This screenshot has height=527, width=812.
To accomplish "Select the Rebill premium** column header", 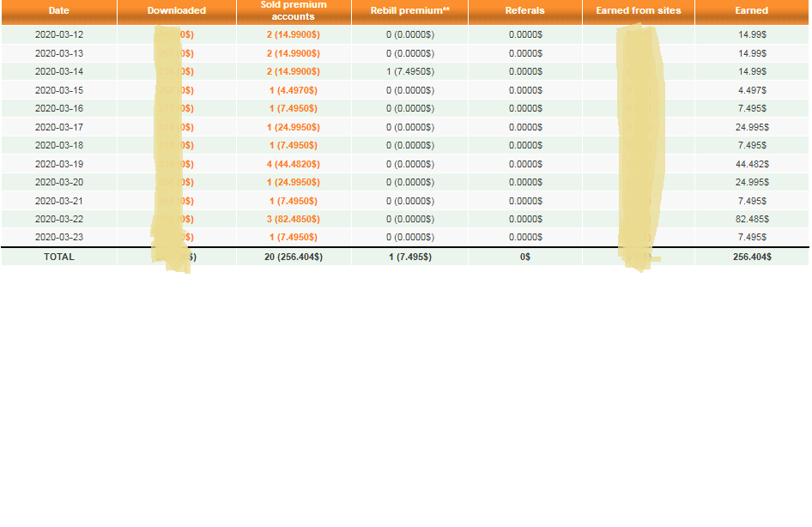I will pos(409,11).
